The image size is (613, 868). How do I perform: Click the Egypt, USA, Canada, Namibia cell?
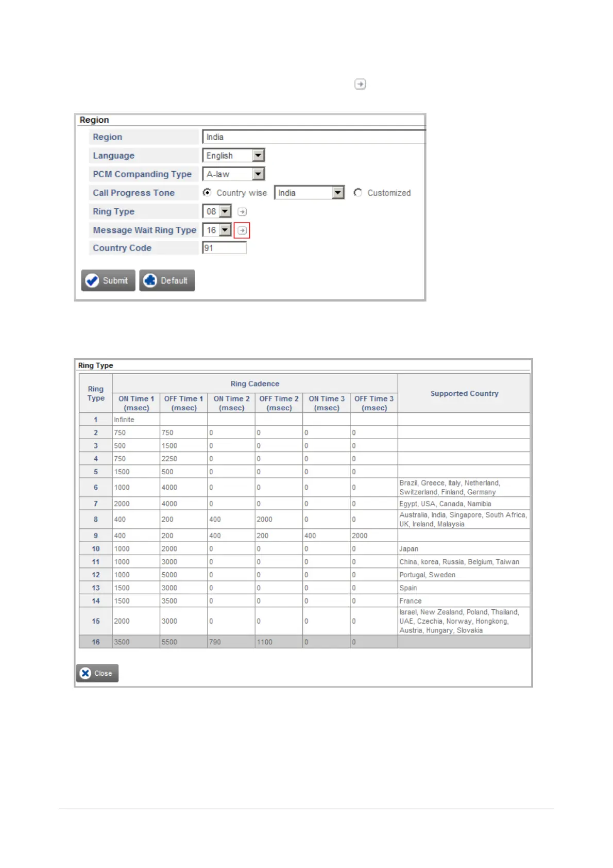tap(464, 504)
